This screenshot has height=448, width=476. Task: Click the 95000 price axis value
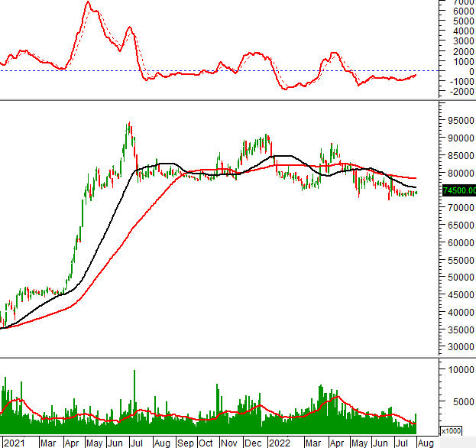(457, 121)
